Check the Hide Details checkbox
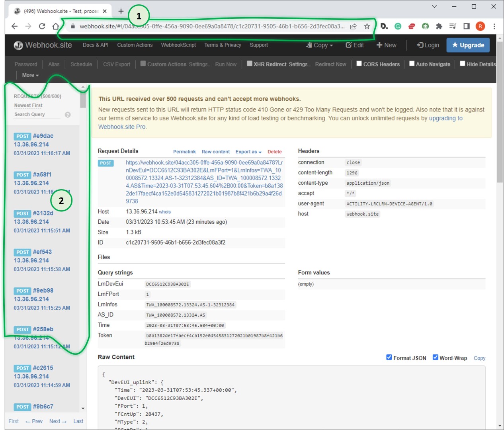 (463, 63)
